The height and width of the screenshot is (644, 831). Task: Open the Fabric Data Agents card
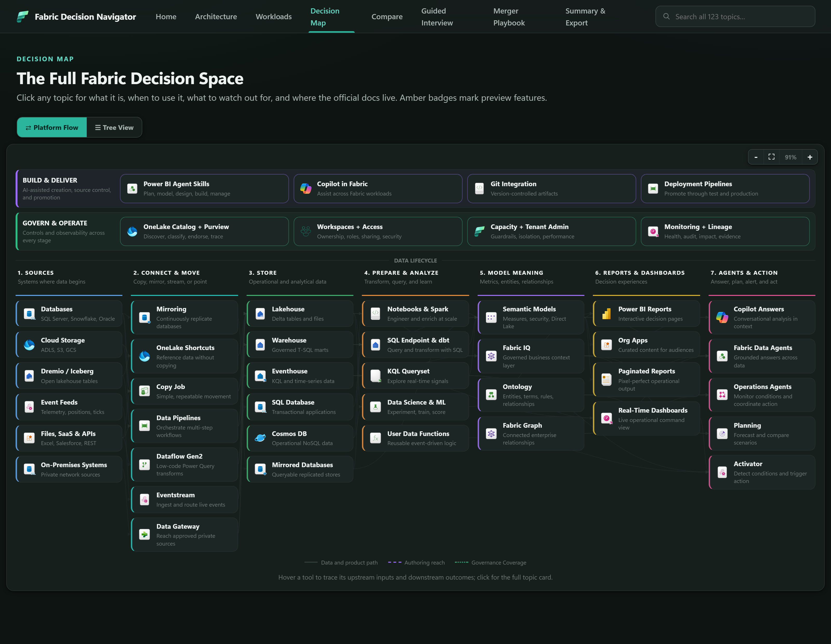tap(762, 356)
